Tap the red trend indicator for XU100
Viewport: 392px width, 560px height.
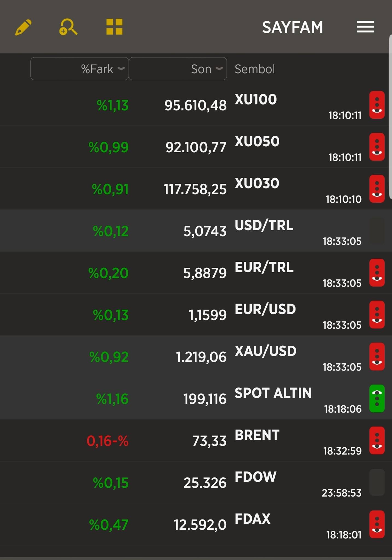pos(377,105)
